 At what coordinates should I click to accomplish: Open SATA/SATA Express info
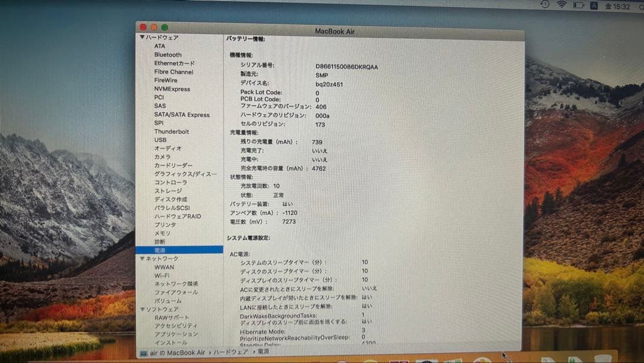(x=181, y=115)
